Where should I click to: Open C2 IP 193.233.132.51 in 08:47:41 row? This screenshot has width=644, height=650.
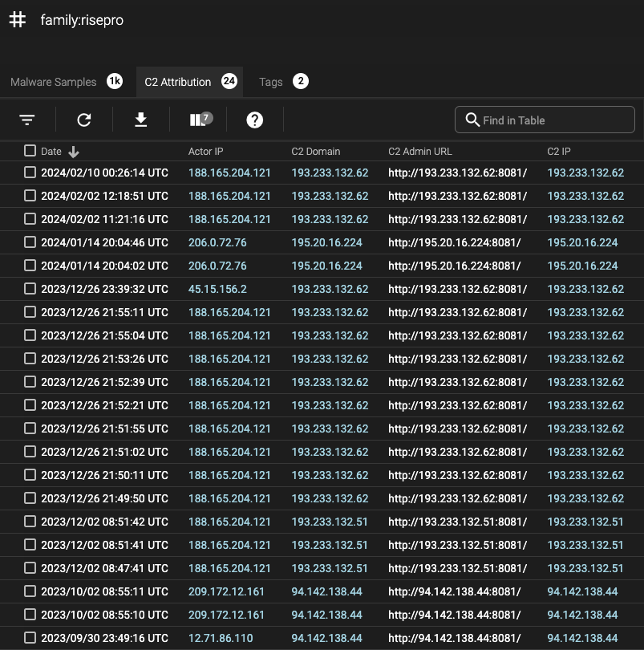[585, 568]
